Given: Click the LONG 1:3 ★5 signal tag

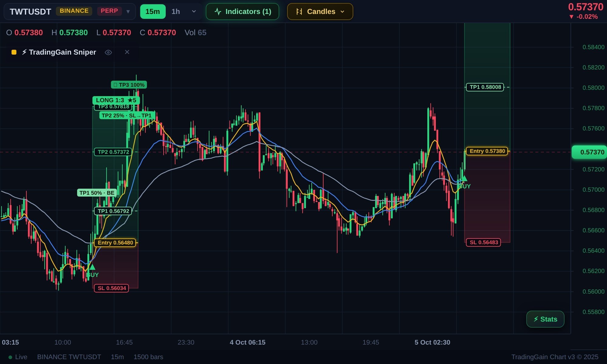Looking at the screenshot, I should (x=116, y=100).
